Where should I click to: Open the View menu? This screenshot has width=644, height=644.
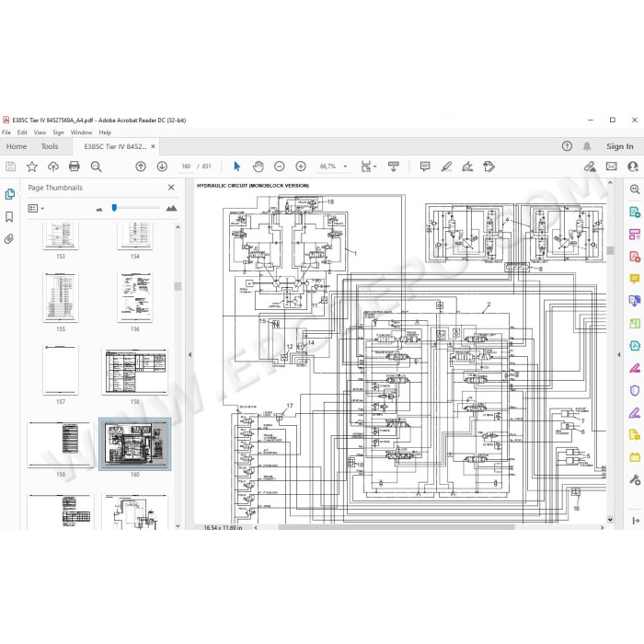click(40, 132)
